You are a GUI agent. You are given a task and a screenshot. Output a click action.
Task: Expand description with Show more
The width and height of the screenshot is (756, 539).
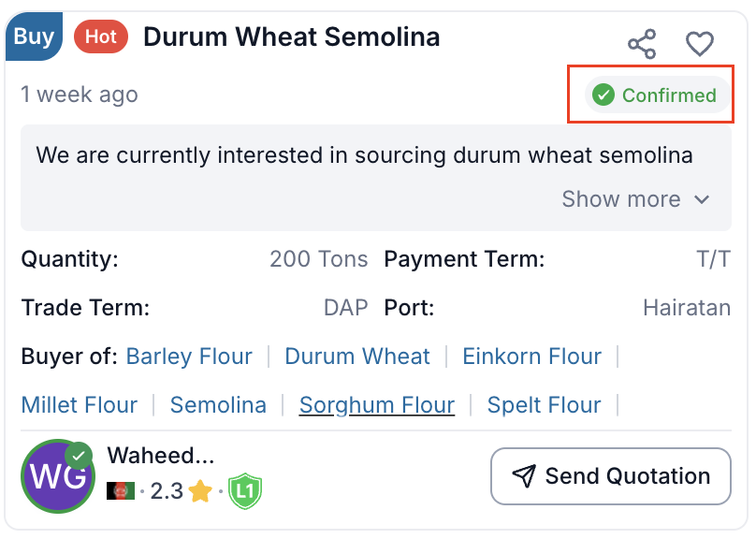click(620, 199)
